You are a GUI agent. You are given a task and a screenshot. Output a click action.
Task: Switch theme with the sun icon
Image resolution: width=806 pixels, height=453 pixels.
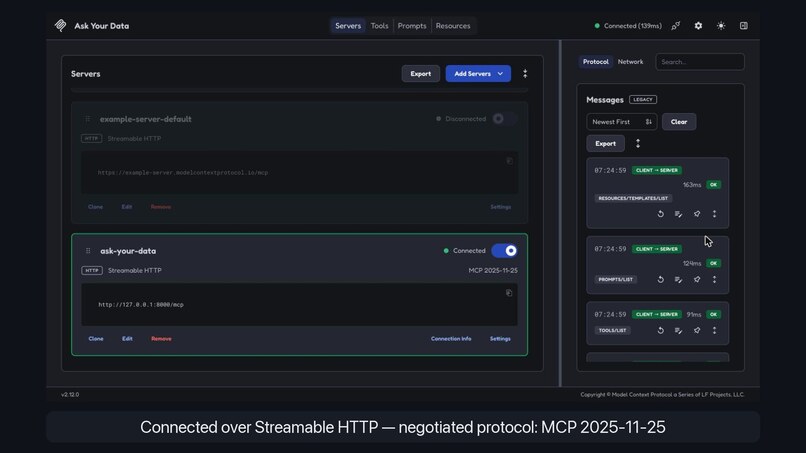(x=721, y=26)
